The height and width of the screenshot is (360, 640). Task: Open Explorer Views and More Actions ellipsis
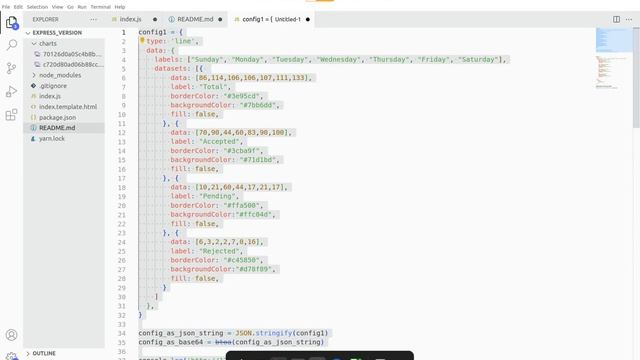(93, 19)
